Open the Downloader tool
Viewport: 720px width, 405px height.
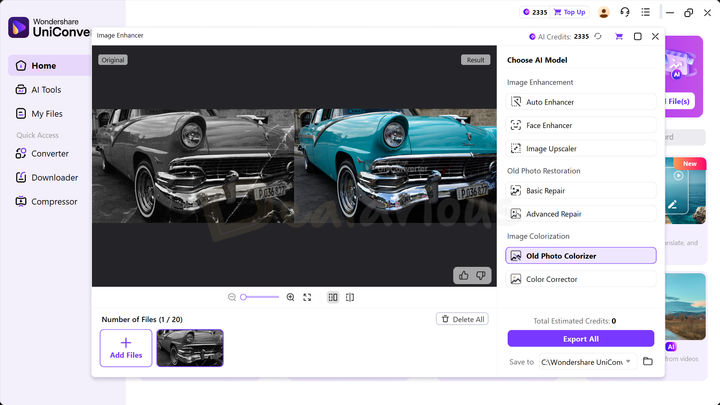(54, 177)
